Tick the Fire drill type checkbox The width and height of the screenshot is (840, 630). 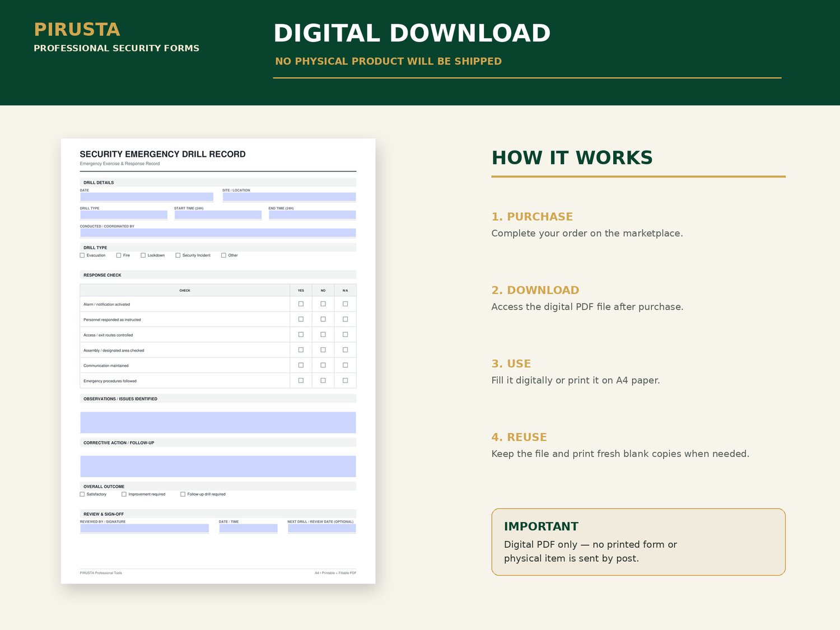click(119, 255)
